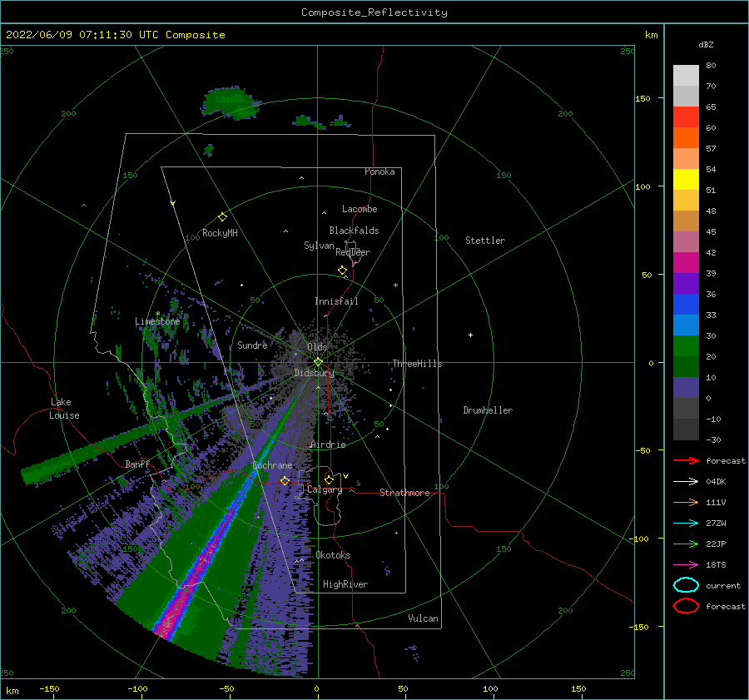Click the Drumheller label
The width and height of the screenshot is (749, 700).
[488, 410]
